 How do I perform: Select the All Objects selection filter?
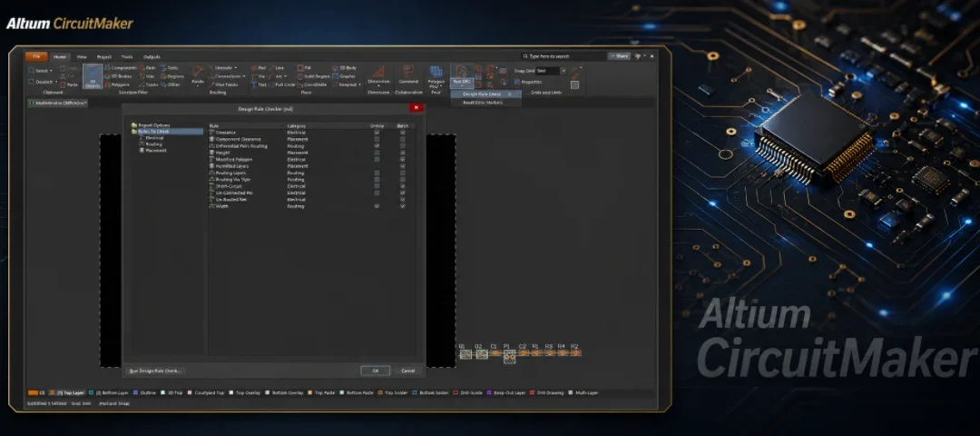coord(93,75)
